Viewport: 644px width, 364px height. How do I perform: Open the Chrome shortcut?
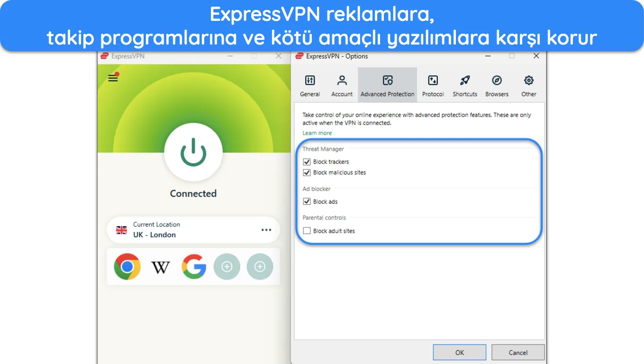pos(127,266)
